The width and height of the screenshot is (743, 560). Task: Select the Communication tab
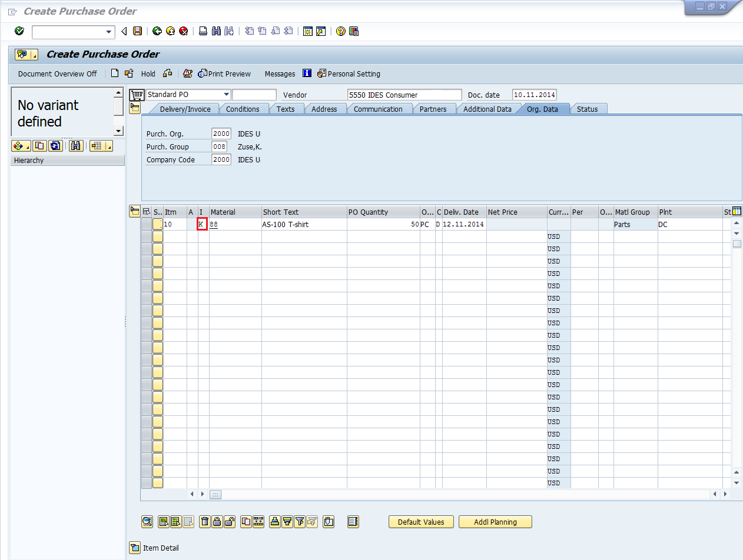click(378, 109)
